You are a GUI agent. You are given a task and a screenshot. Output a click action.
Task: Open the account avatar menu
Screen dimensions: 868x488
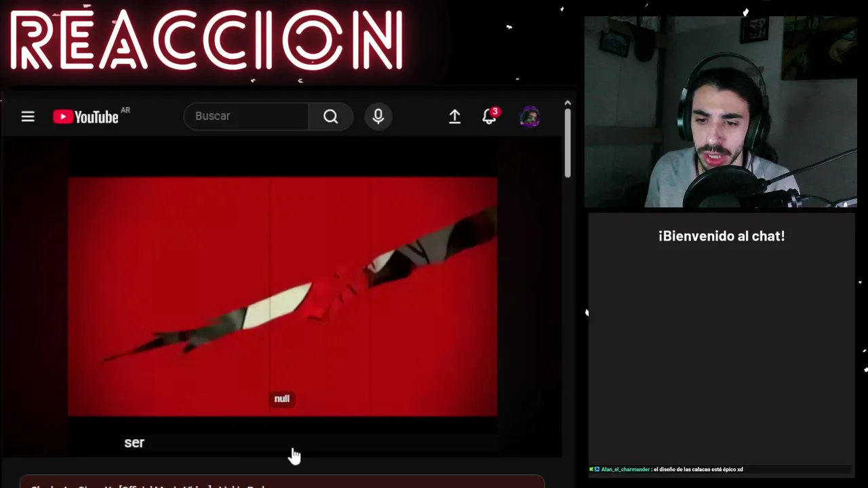pyautogui.click(x=530, y=117)
